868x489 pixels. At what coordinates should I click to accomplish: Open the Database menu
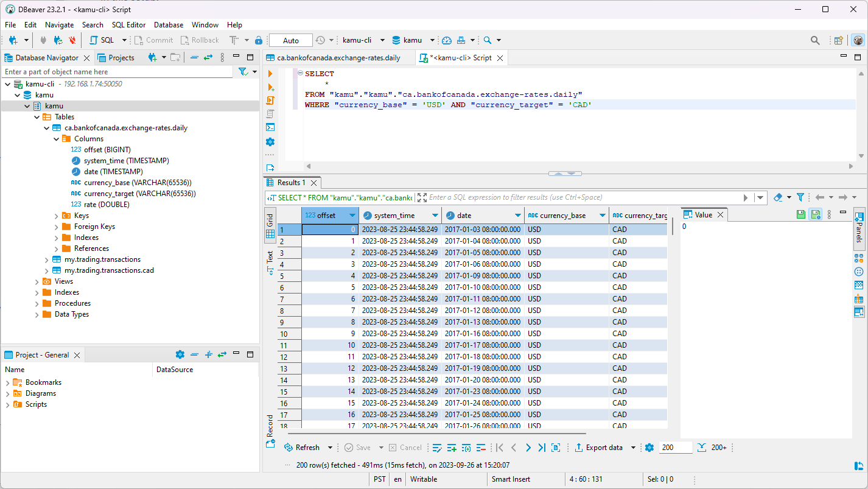point(169,25)
